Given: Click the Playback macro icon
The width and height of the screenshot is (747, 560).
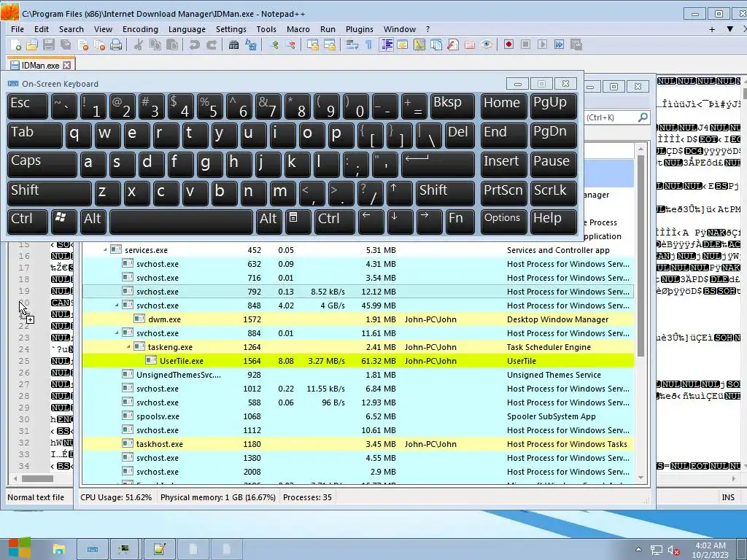Looking at the screenshot, I should 542,44.
